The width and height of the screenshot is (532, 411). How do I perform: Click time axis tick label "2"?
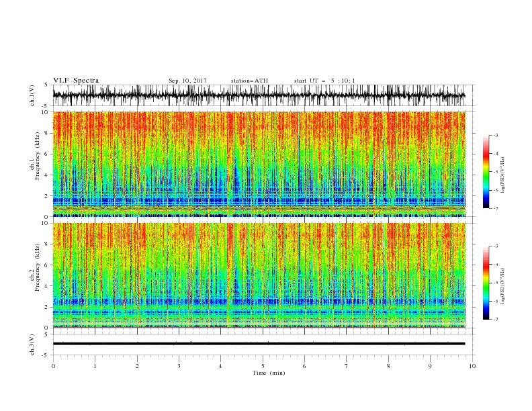[137, 366]
